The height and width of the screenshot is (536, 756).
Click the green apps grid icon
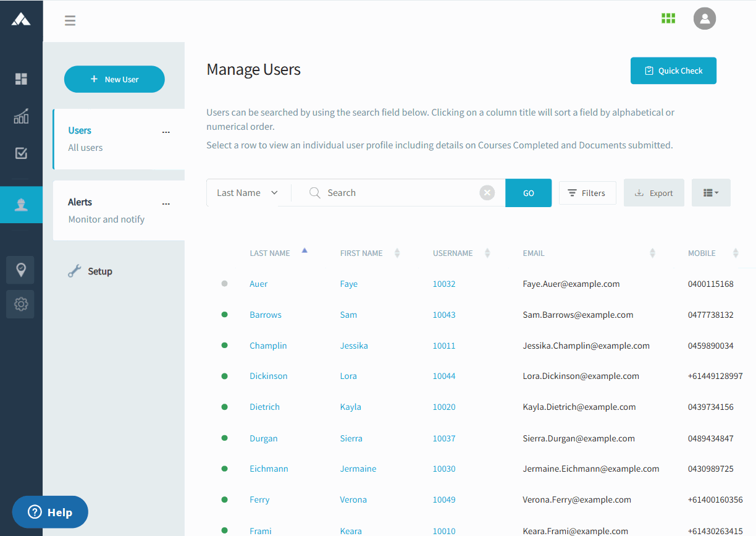[x=668, y=19]
